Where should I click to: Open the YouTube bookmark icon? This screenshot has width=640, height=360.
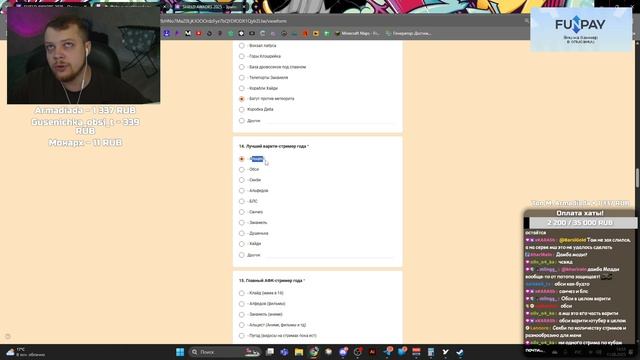(198, 33)
